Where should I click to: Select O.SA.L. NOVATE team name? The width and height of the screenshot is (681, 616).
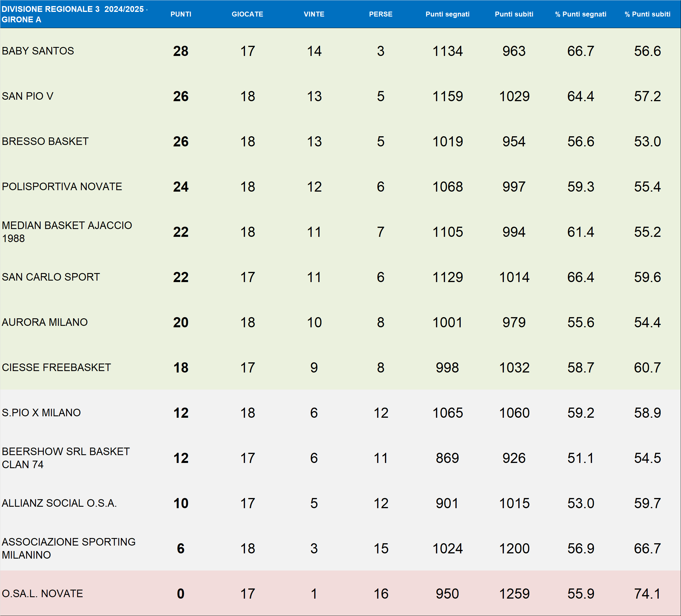[x=43, y=594]
